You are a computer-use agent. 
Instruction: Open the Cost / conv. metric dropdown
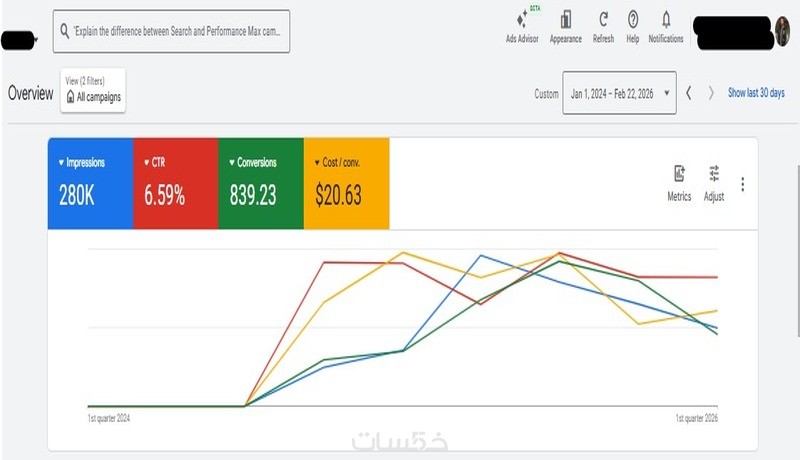316,163
